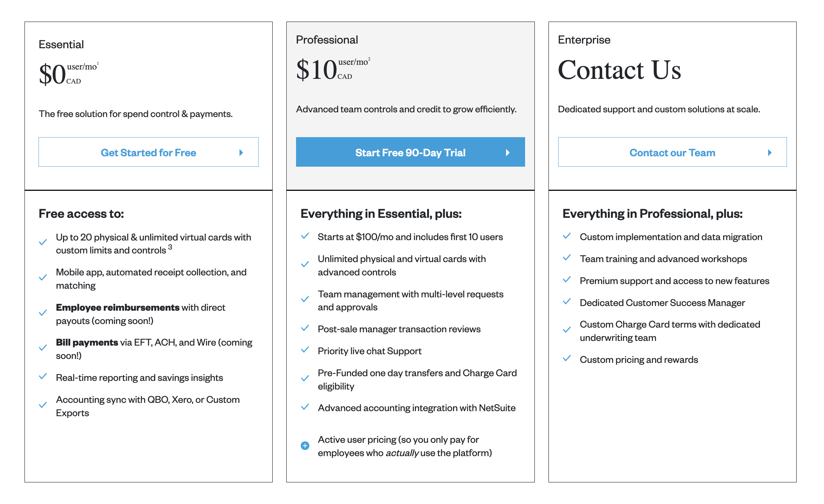
Task: Expand the Active user pricing plus icon
Action: pos(305,446)
